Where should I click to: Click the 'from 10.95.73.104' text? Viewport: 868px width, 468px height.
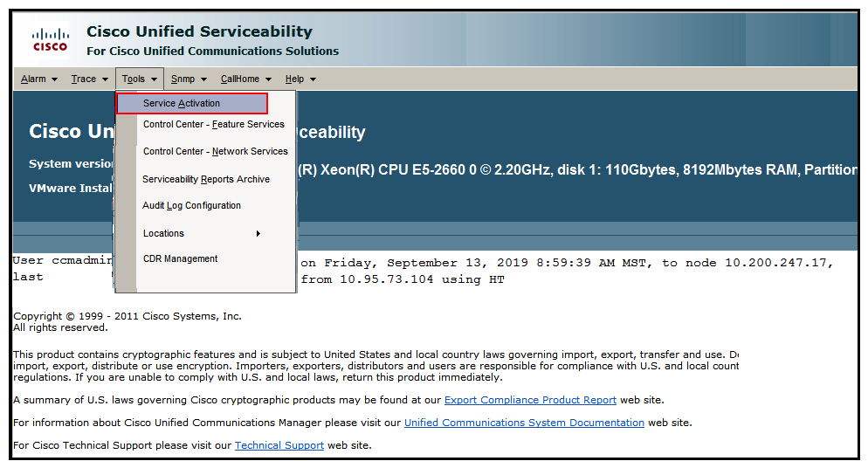[367, 279]
